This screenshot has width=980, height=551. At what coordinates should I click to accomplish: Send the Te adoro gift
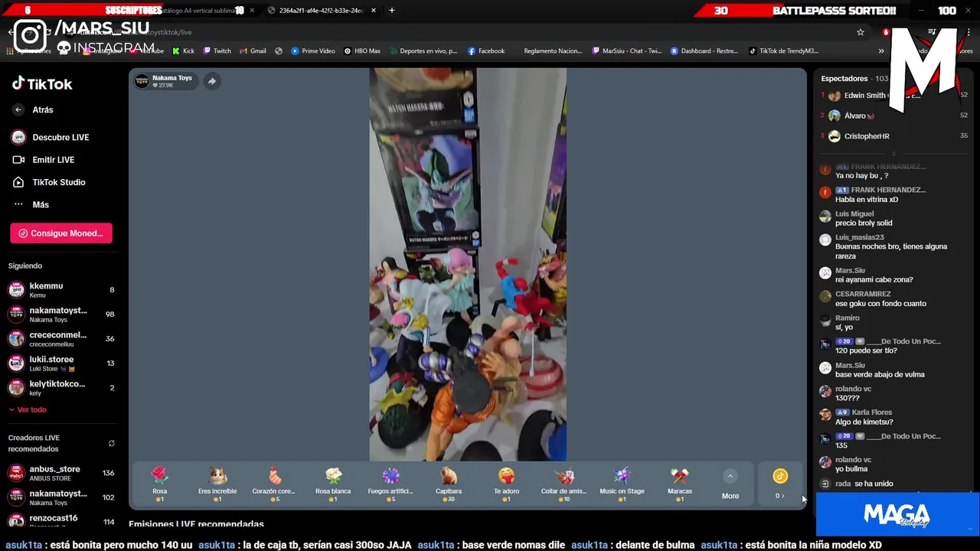(x=506, y=484)
